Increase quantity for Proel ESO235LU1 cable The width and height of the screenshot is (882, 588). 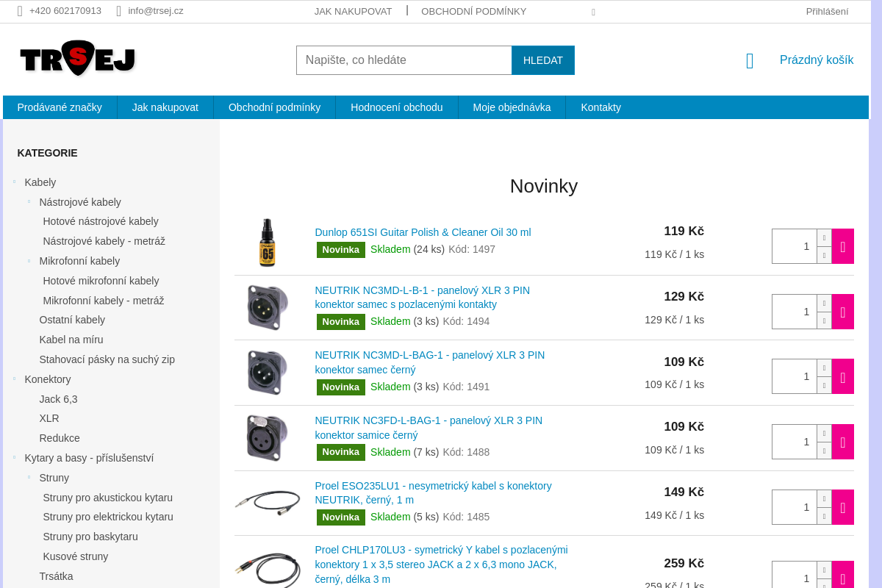coord(824,498)
